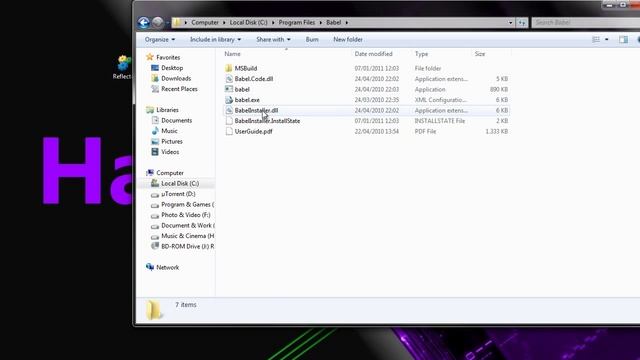Sort by Name column header
Screen dimensions: 640x360
coord(232,54)
